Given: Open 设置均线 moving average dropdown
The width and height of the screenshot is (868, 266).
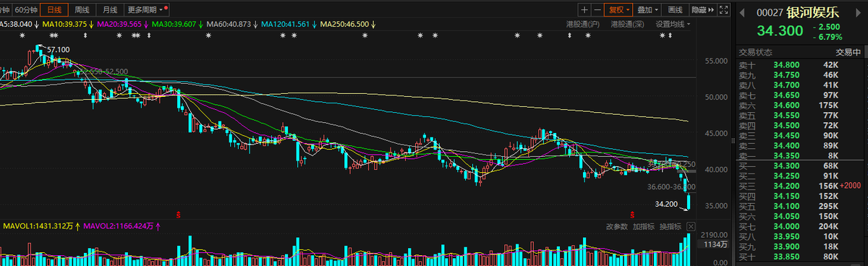Looking at the screenshot, I should (673, 24).
